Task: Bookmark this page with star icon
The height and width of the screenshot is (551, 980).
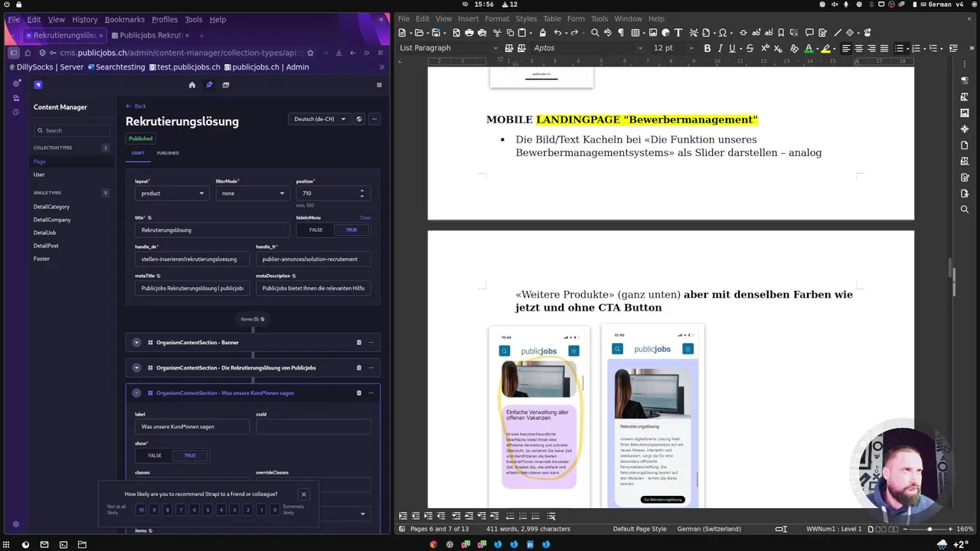Action: click(310, 53)
